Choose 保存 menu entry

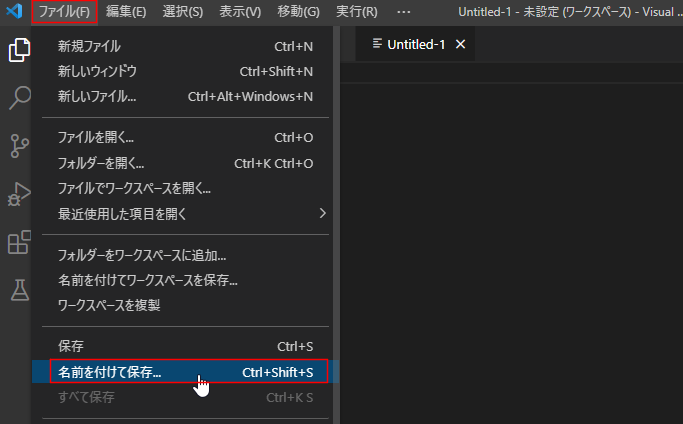[186, 346]
